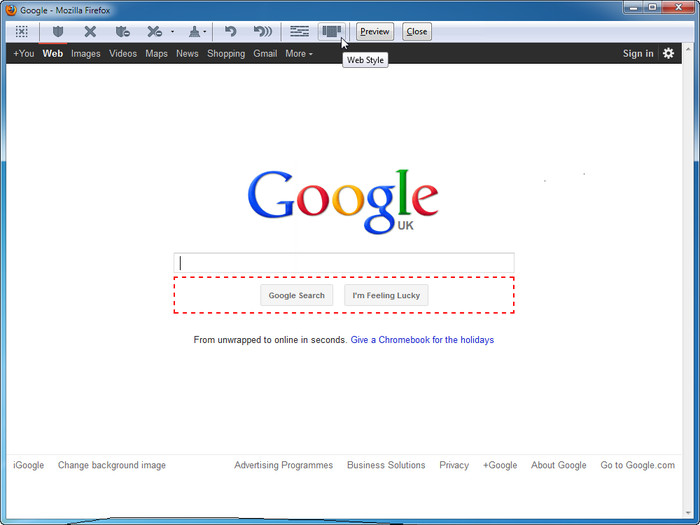Click the Hide shield icon in the toolbar

[58, 31]
